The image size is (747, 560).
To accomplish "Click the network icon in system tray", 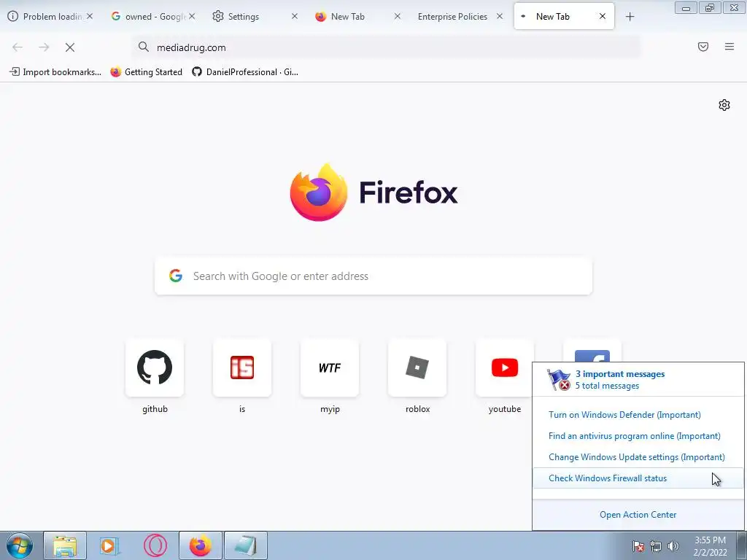I will 656,546.
